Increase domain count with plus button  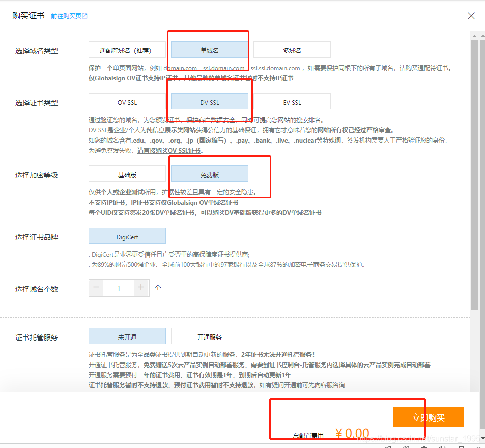pyautogui.click(x=141, y=288)
